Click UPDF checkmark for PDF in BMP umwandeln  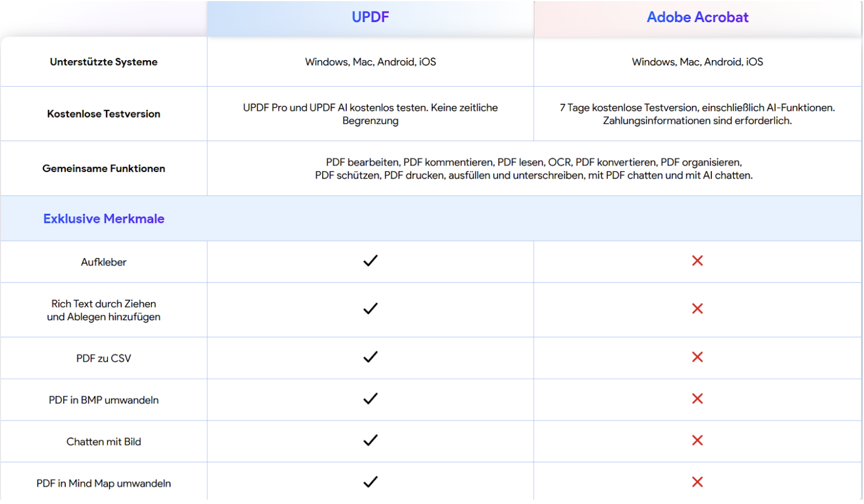tap(370, 398)
